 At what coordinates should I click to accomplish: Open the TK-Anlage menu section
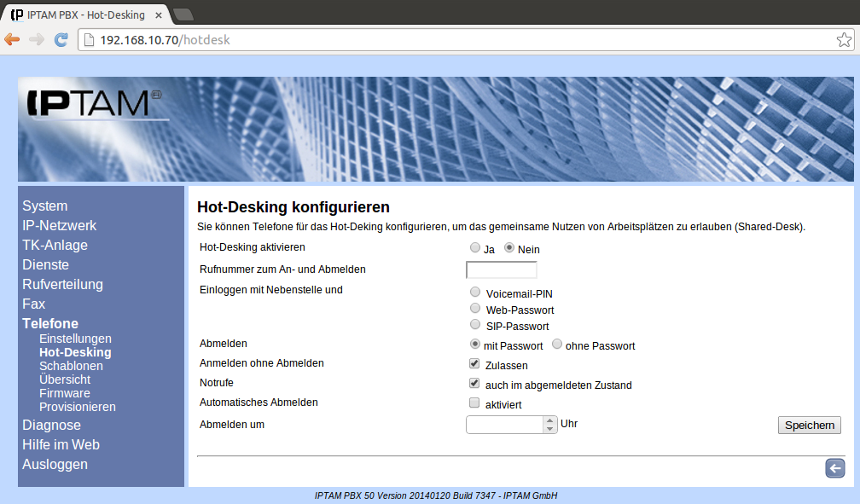[55, 245]
